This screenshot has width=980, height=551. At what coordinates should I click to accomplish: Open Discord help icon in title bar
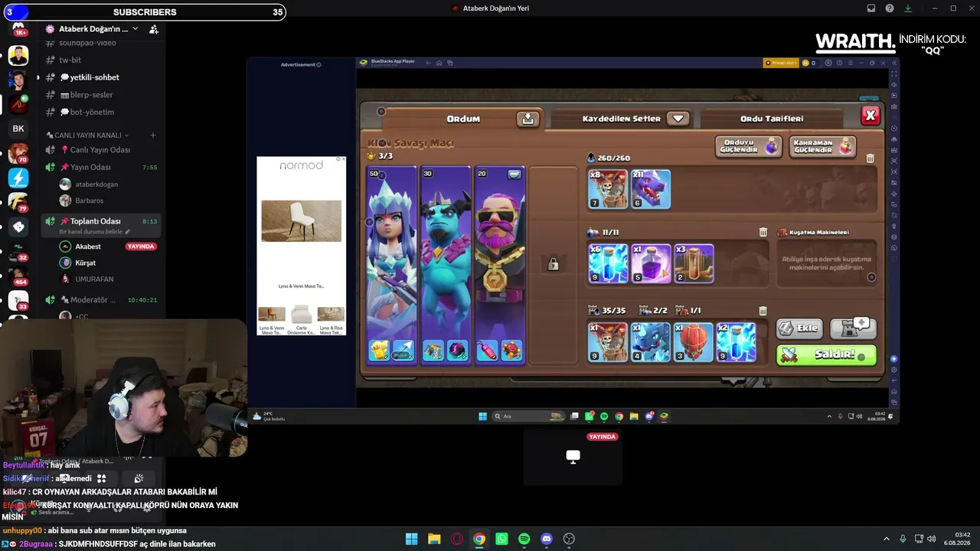click(x=890, y=8)
